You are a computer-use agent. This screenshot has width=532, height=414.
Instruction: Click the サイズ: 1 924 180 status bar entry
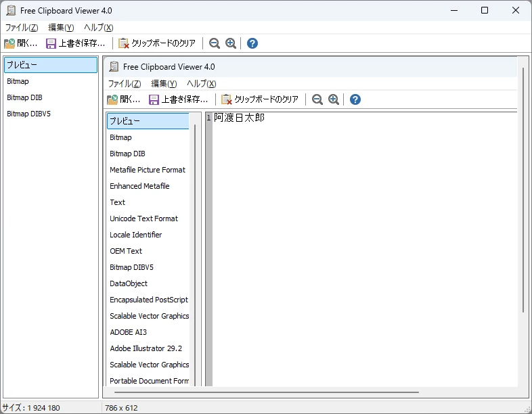pos(31,407)
